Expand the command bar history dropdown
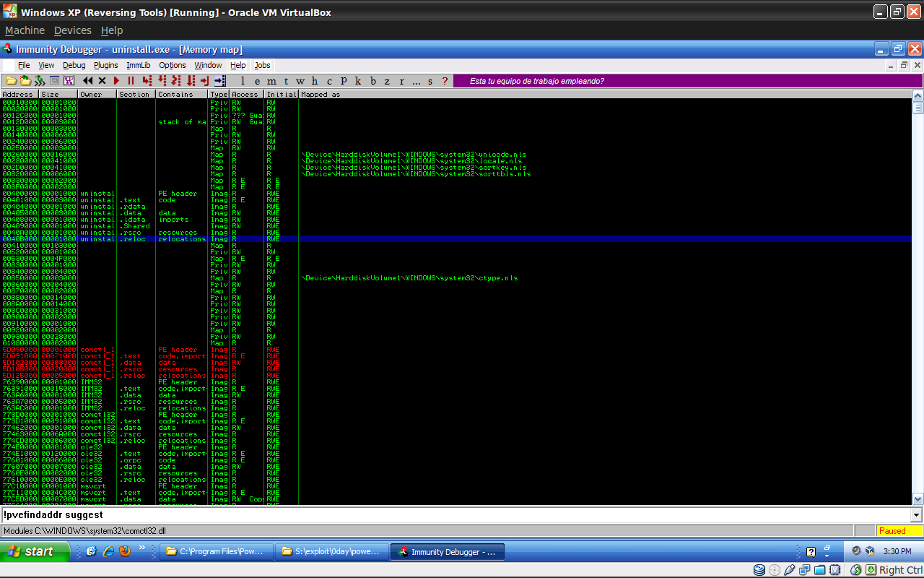924x578 pixels. click(917, 515)
